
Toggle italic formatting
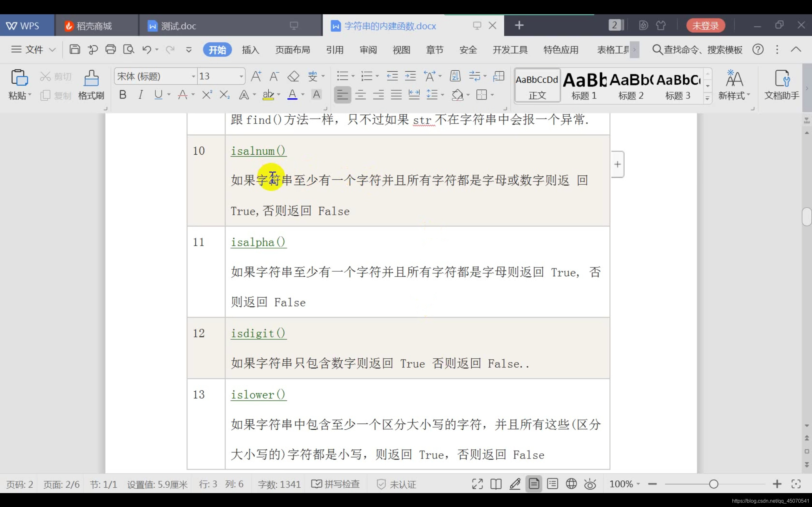[141, 95]
